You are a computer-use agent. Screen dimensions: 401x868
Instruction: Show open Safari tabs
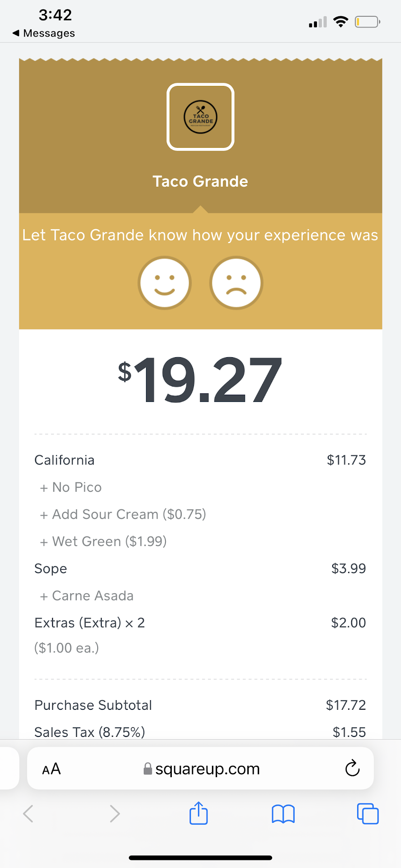[x=368, y=814]
